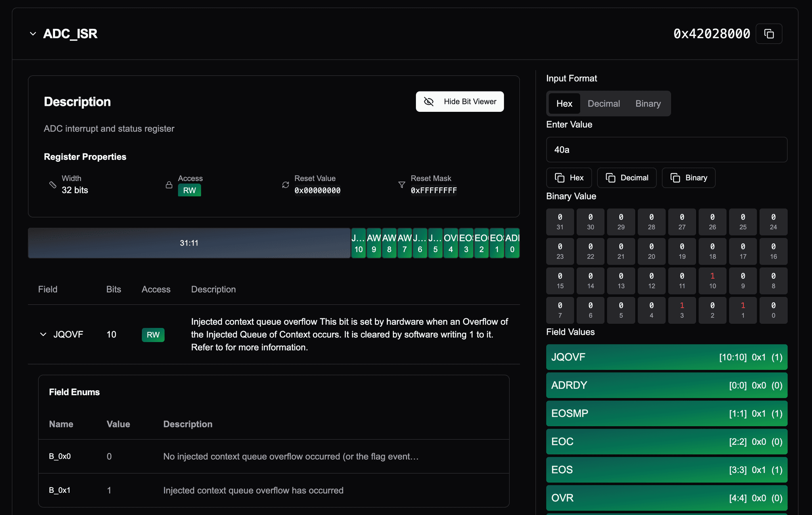Click the reset mask filter icon

401,184
